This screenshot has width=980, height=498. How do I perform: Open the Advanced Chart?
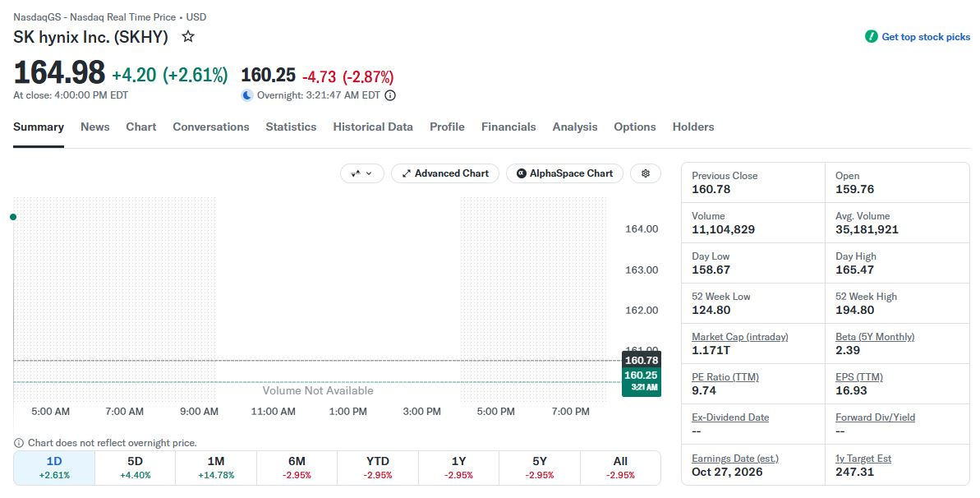pos(445,173)
